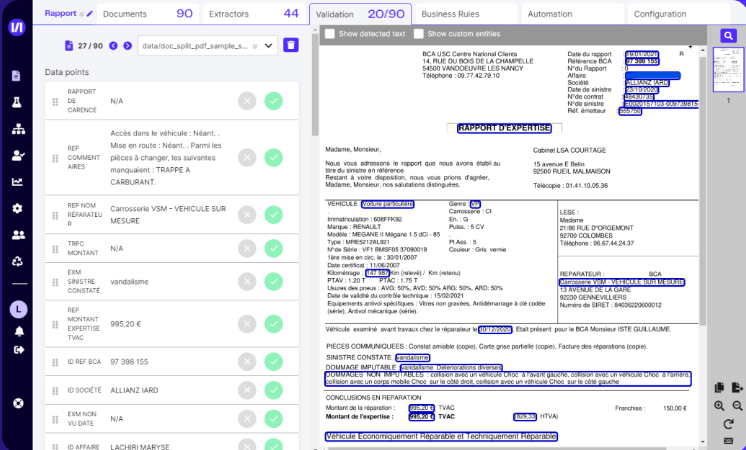Reject the REP NOM RÉPARATEUR value
This screenshot has height=450, width=746.
coord(247,215)
